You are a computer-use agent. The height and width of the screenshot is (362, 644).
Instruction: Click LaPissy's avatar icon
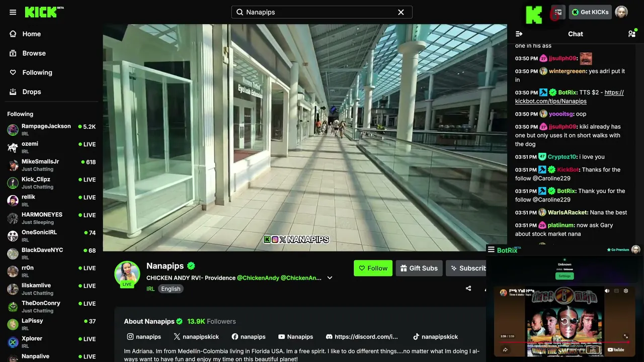(x=13, y=324)
